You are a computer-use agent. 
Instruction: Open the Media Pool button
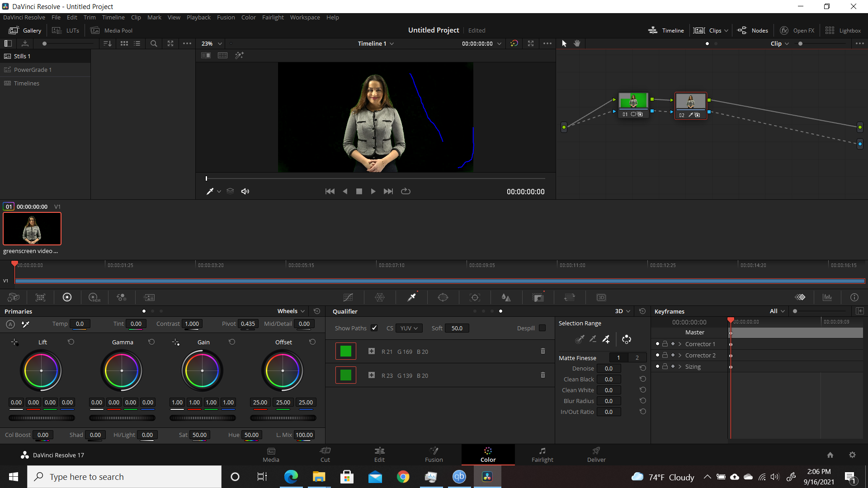tap(112, 30)
